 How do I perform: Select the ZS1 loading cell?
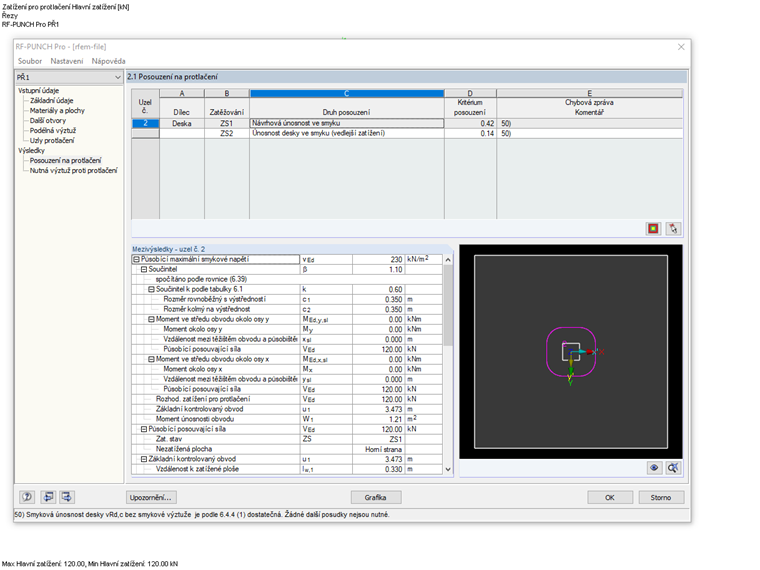[x=227, y=124]
